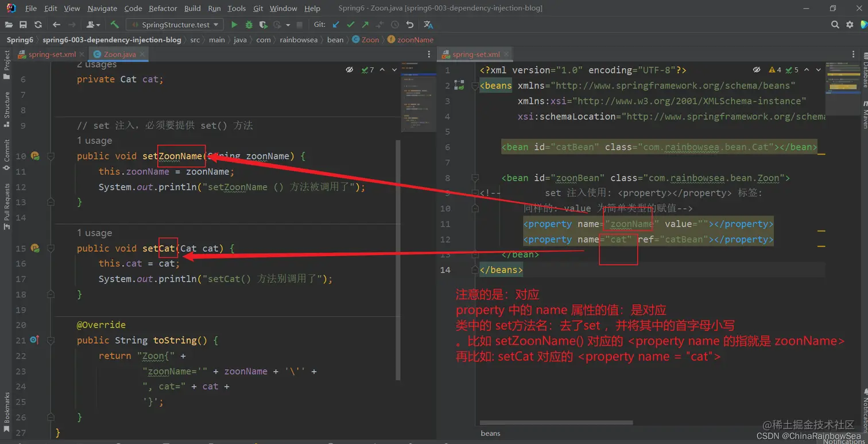Screen dimensions: 868x444
Task: Open IDE settings gear icon
Action: coord(850,25)
